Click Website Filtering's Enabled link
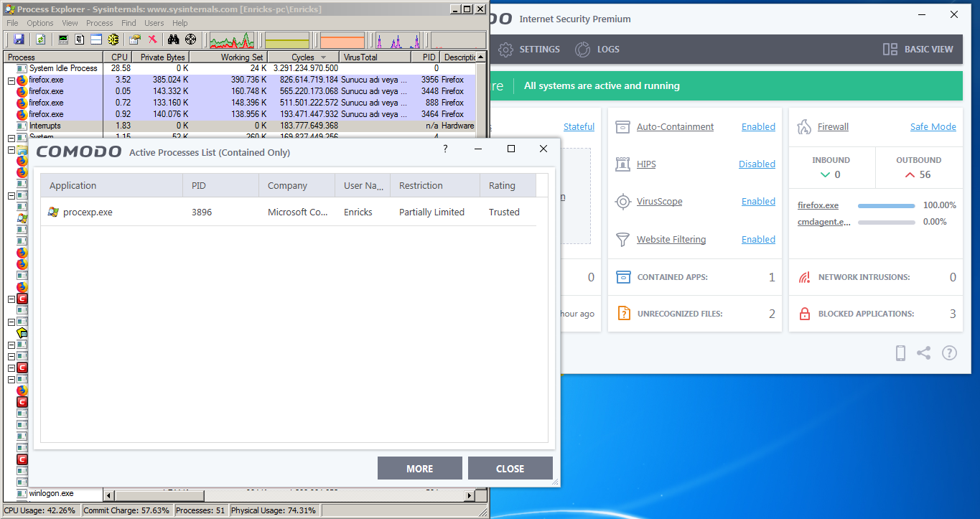 (x=758, y=240)
